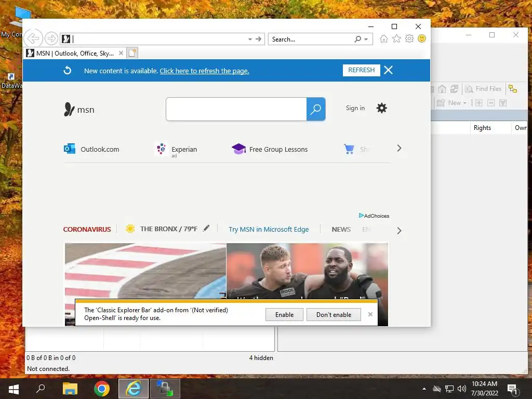Open MSN settings gear
The height and width of the screenshot is (399, 532).
tap(382, 108)
